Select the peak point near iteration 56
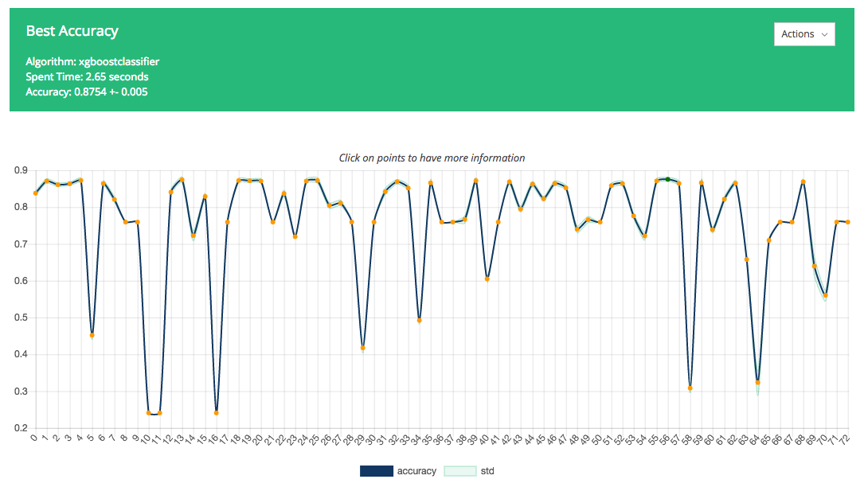 pyautogui.click(x=667, y=179)
